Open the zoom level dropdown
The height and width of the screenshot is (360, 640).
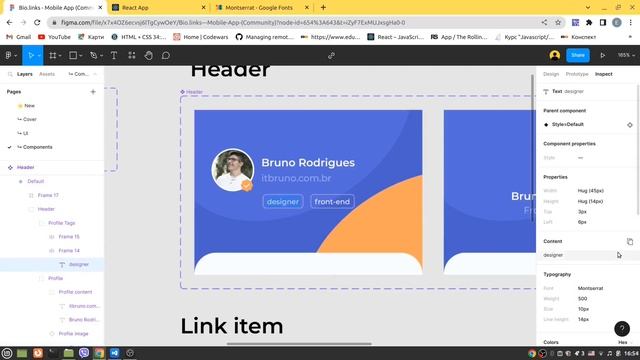coord(626,55)
